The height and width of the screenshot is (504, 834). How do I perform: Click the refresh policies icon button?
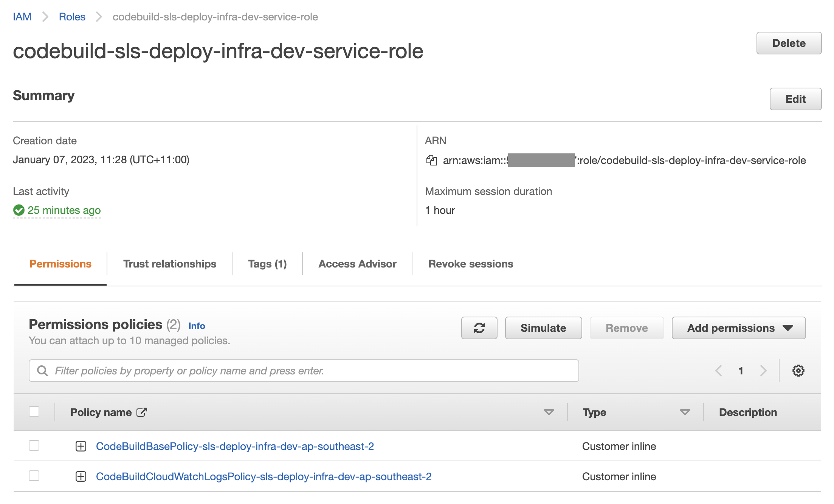pos(479,328)
